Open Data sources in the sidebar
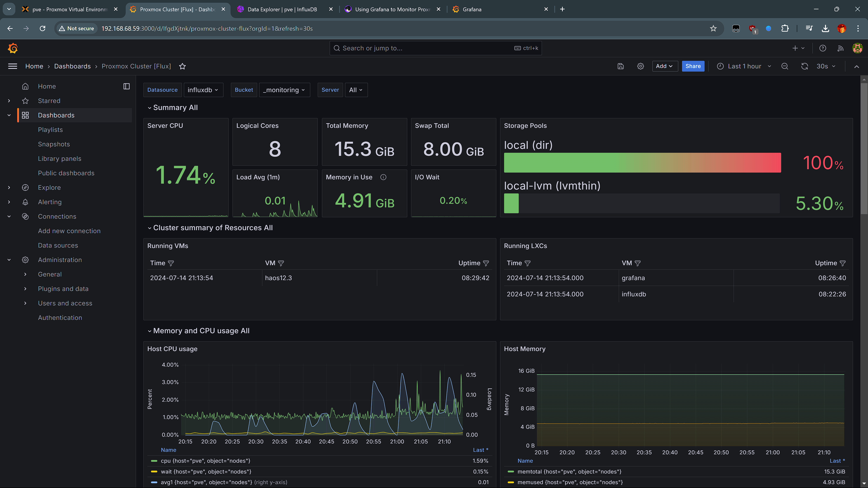This screenshot has width=868, height=488. [58, 246]
